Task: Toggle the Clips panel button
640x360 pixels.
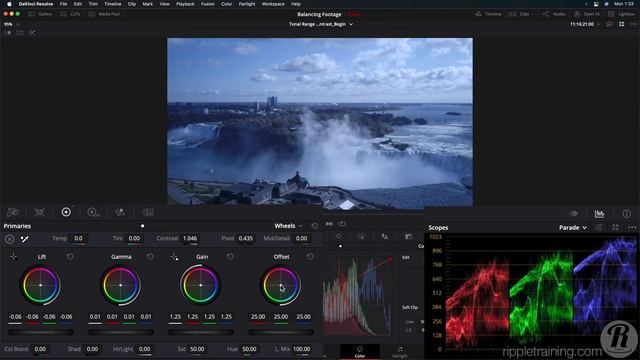Action: [519, 14]
